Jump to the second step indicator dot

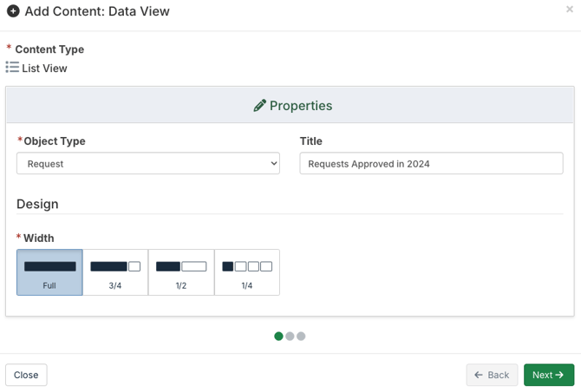[290, 336]
